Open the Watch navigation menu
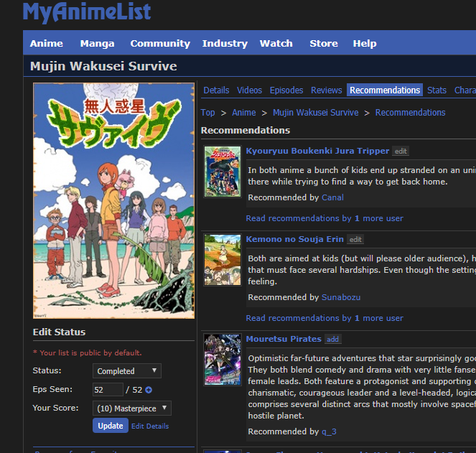 276,43
